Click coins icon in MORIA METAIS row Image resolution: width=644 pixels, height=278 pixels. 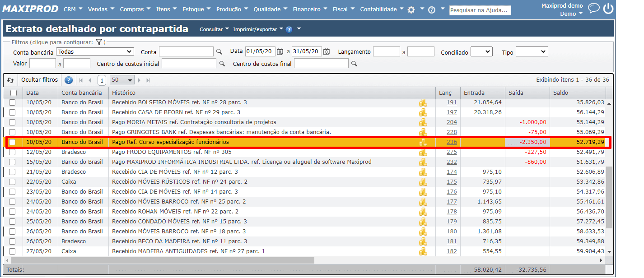(423, 122)
